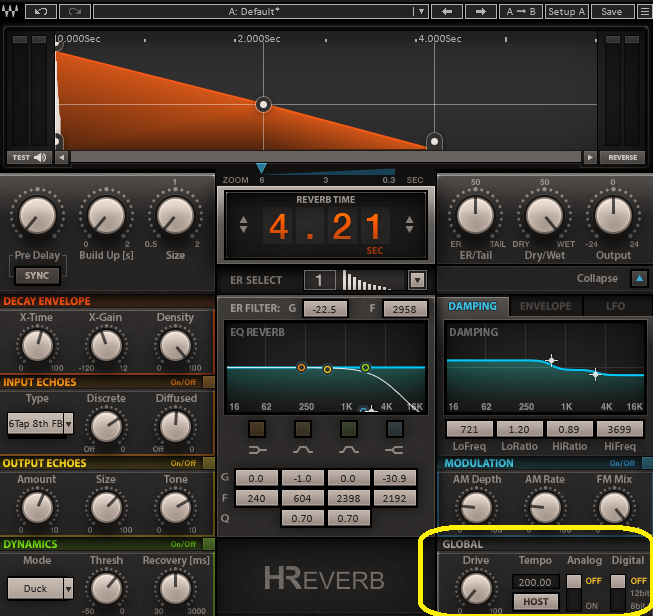Click the Redo arrow icon

[x=72, y=12]
